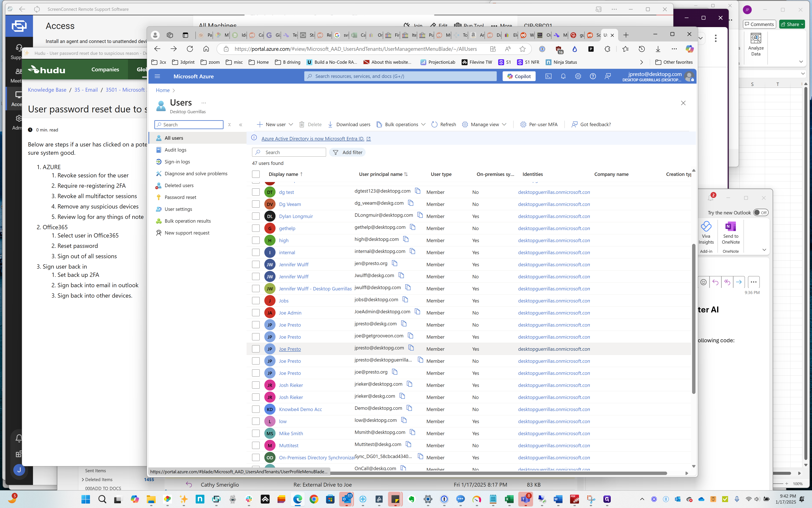Check the Dylan Longmuir checkbox

point(256,216)
